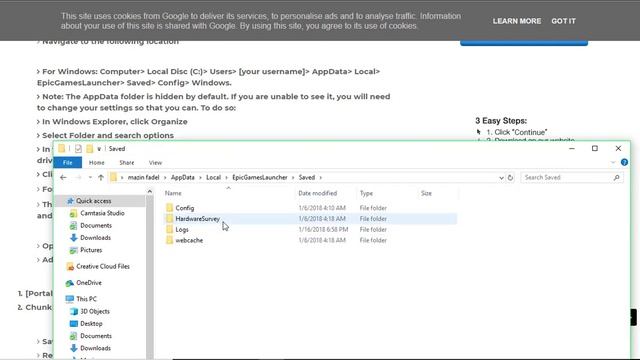Expand the ribbon with chevron

[613, 162]
